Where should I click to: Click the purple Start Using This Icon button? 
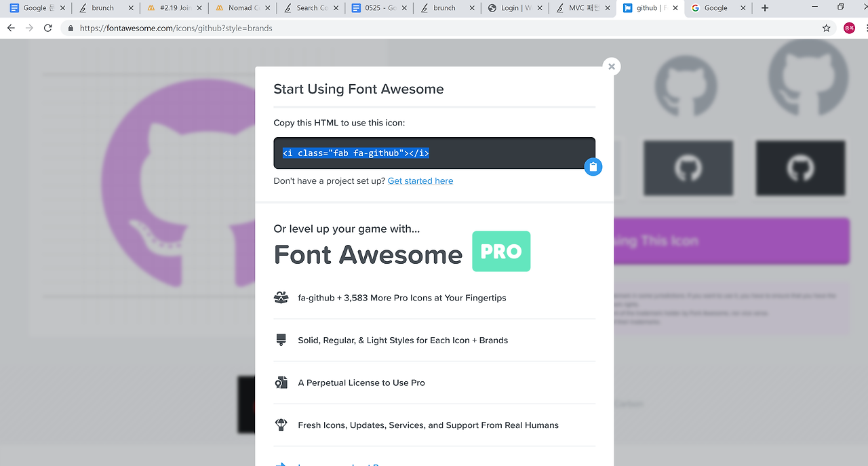732,241
